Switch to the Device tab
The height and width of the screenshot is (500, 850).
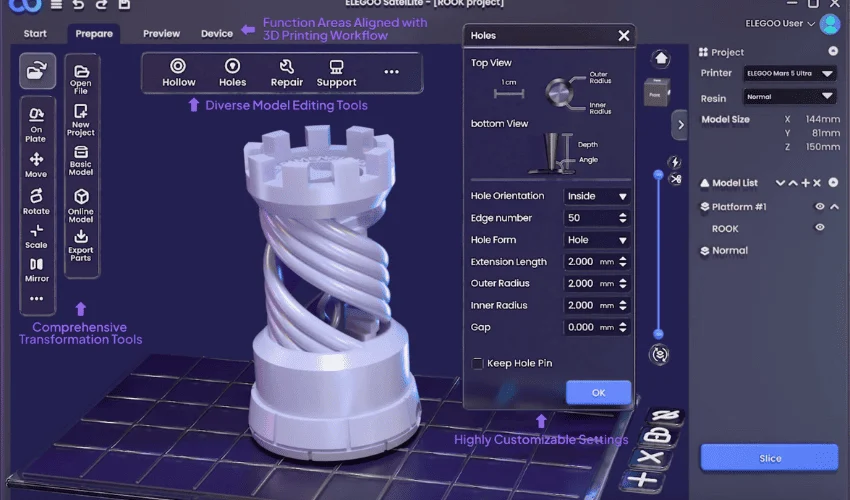point(217,33)
